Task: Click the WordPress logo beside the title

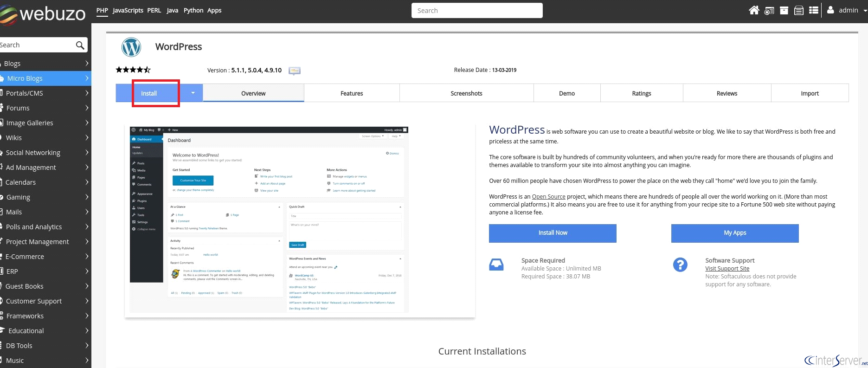Action: pos(131,47)
